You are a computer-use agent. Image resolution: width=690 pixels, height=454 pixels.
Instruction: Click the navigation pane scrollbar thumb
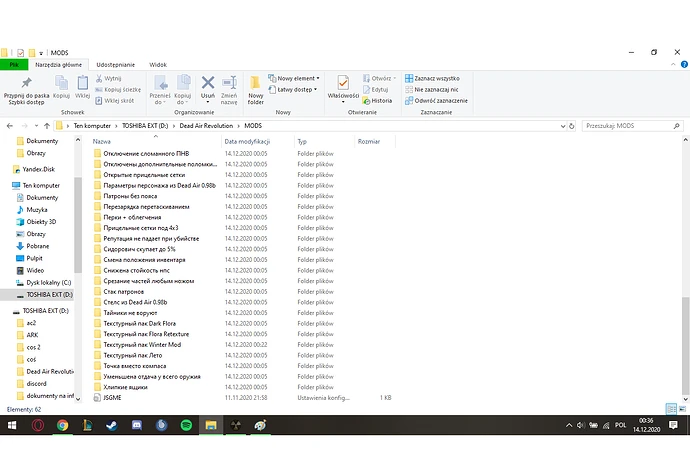pos(78,225)
